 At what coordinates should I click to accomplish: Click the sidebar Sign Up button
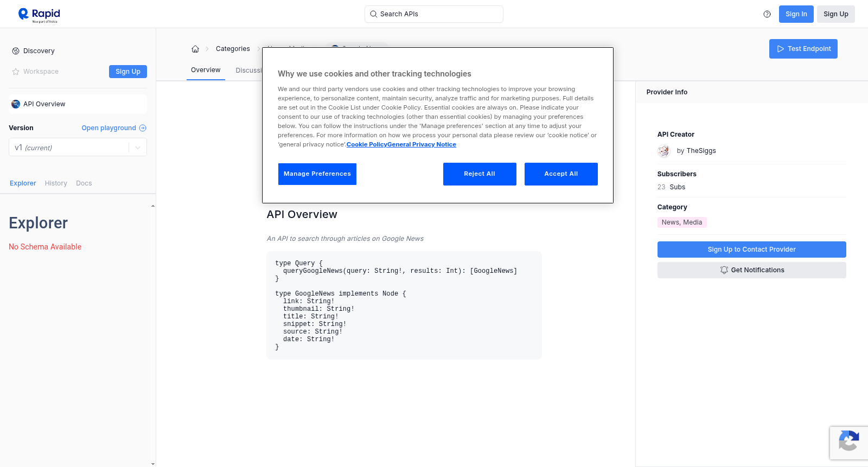128,72
